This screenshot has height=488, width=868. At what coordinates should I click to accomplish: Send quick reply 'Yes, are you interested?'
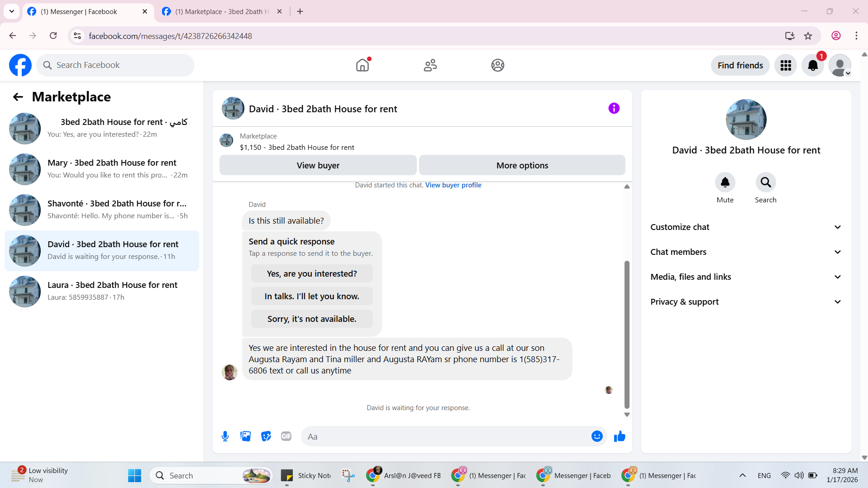312,274
